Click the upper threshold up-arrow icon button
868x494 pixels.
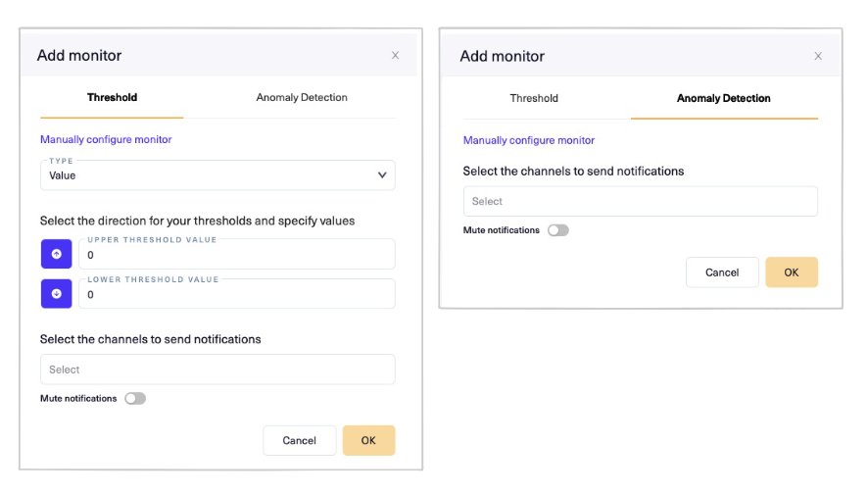(56, 254)
